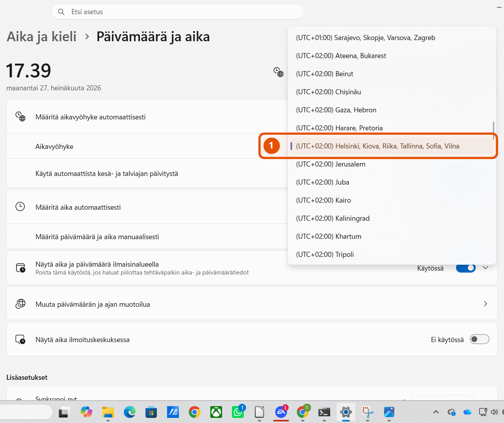Select (UTC+02:00) Ateena, Bukarest time zone

pos(392,56)
